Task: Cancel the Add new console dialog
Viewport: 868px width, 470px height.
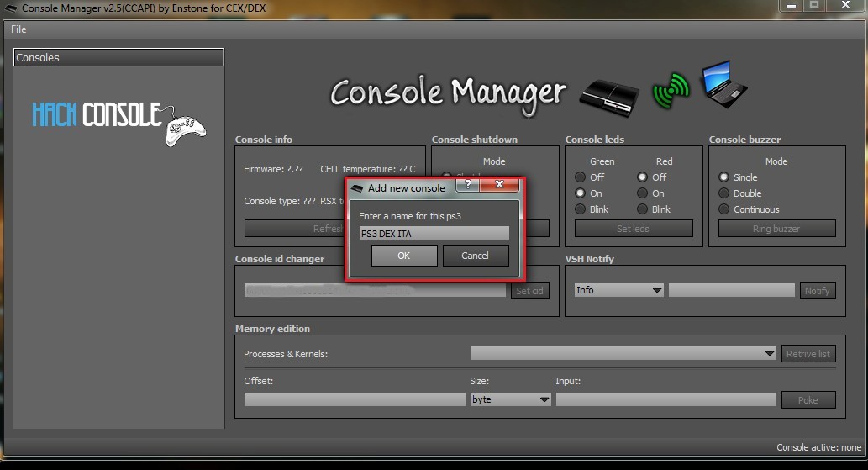Action: (475, 256)
